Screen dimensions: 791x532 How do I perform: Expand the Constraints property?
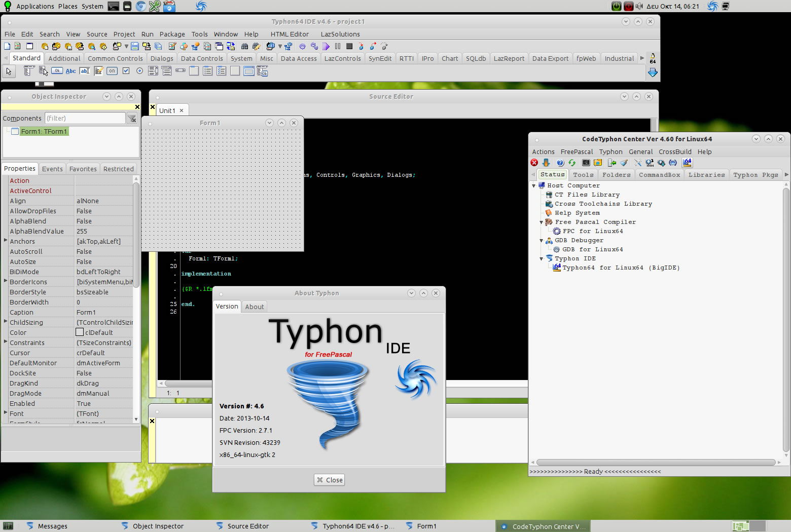[6, 341]
